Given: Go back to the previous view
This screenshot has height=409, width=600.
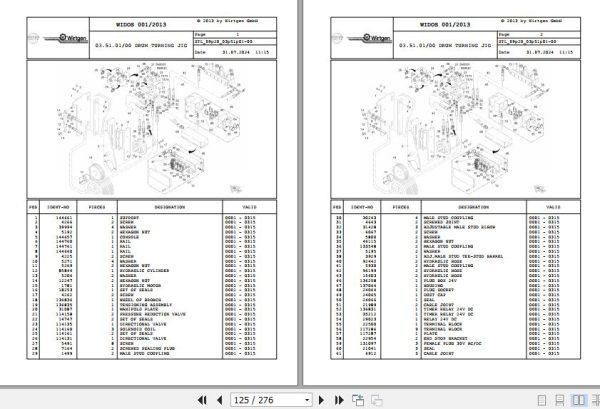Looking at the screenshot, I should point(358,400).
